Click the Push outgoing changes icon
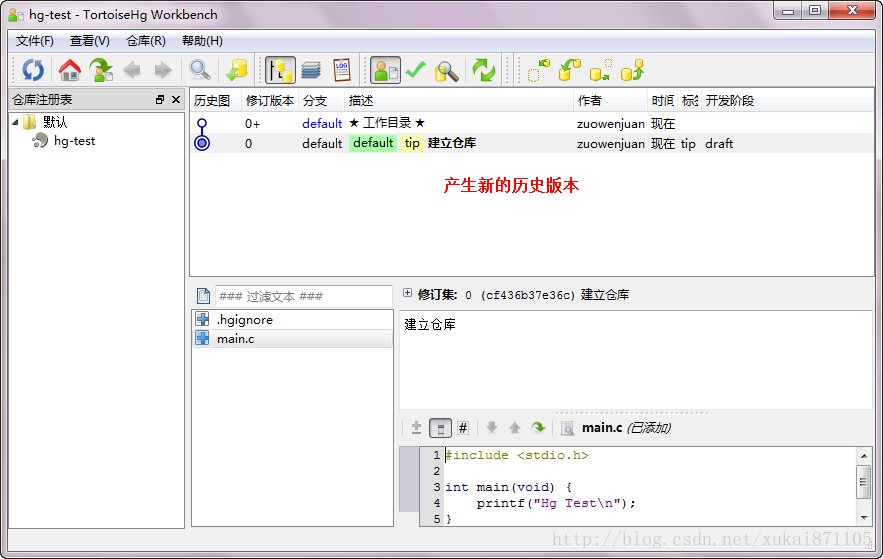The height and width of the screenshot is (559, 883). click(x=632, y=70)
